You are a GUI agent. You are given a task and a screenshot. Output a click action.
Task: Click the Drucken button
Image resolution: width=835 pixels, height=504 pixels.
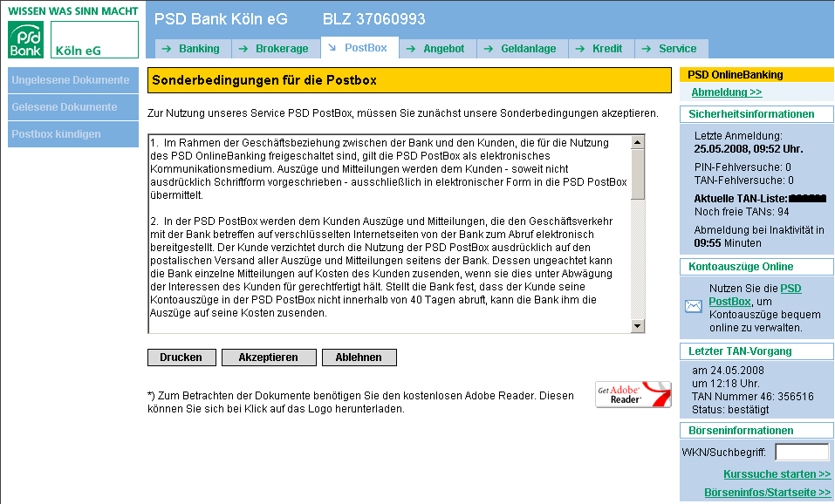pyautogui.click(x=181, y=358)
